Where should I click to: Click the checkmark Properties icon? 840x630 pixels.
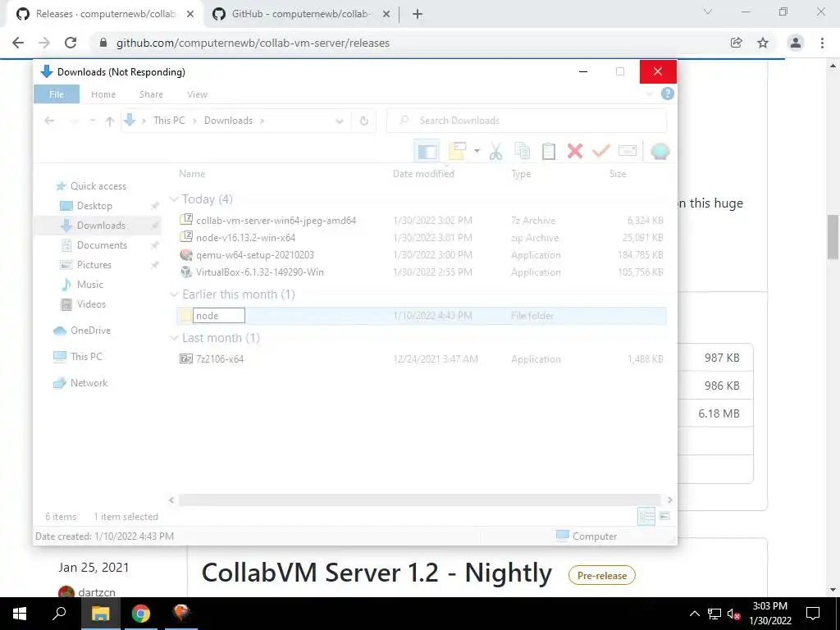[x=601, y=152]
